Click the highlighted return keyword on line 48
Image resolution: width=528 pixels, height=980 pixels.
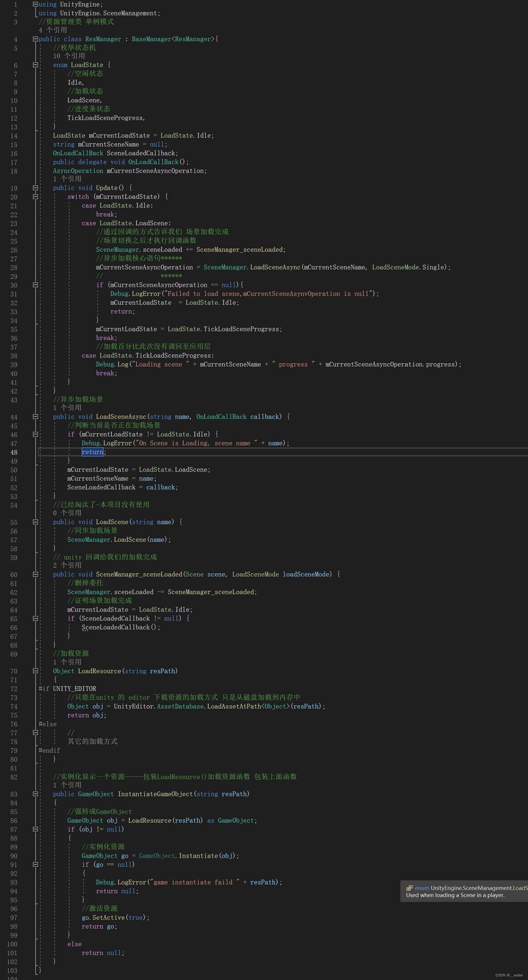coord(92,452)
